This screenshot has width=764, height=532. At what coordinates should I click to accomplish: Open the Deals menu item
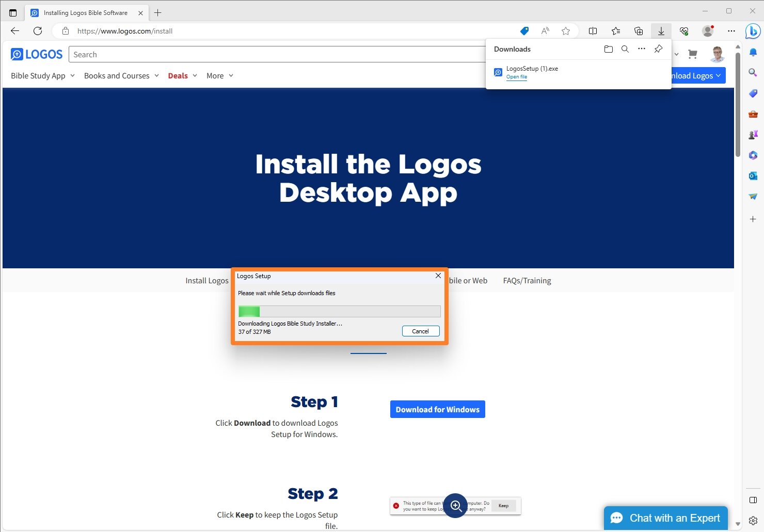pyautogui.click(x=178, y=76)
